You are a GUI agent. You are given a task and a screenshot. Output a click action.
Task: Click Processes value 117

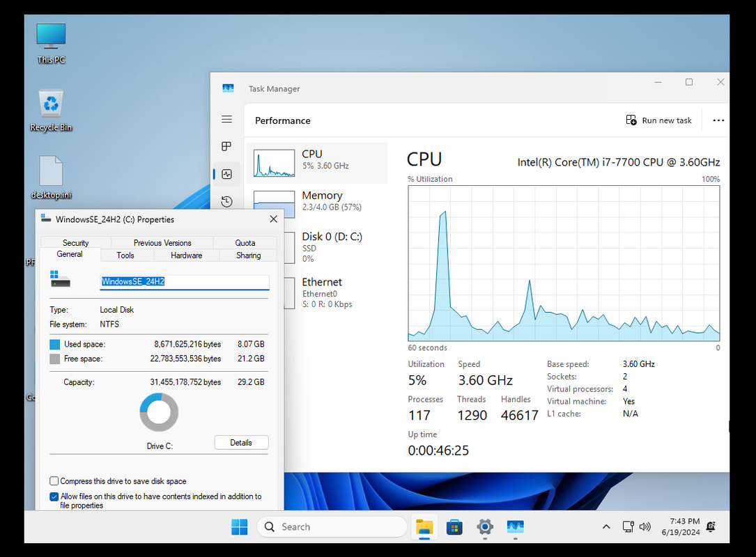[419, 416]
